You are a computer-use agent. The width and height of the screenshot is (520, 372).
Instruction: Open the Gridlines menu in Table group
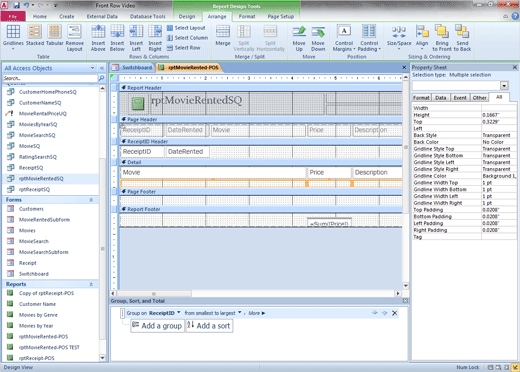[13, 38]
